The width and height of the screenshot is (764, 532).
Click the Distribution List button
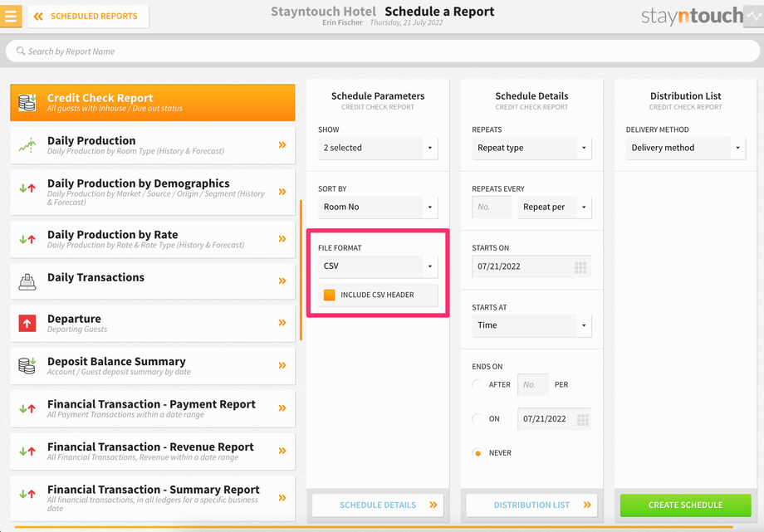[x=531, y=505]
